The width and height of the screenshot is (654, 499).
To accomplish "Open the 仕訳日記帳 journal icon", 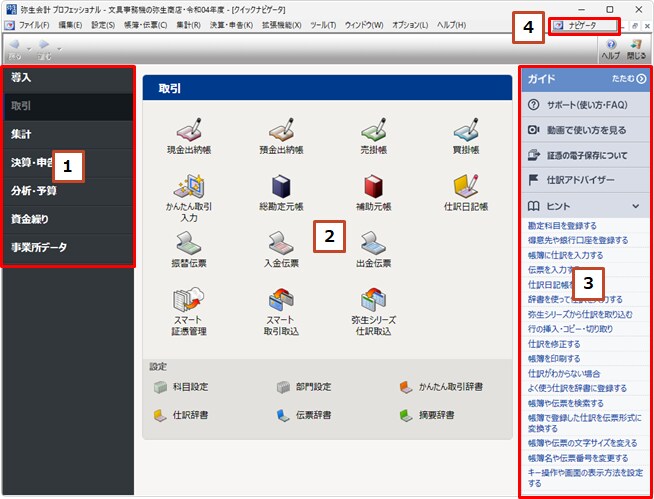I will click(466, 193).
